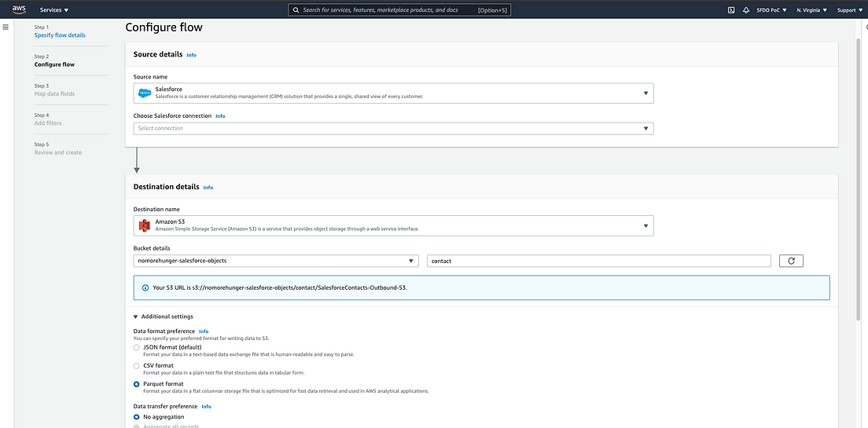
Task: Open the Services menu
Action: click(54, 10)
